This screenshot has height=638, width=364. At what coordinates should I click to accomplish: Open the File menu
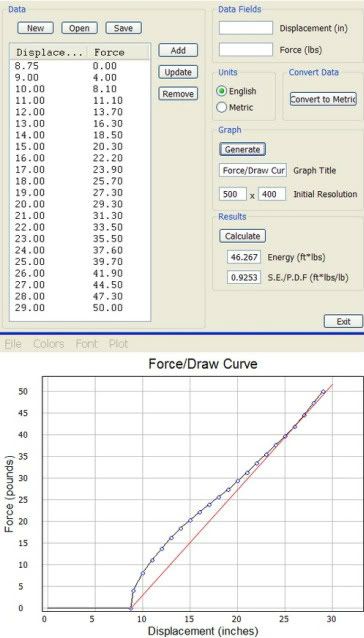pyautogui.click(x=13, y=344)
